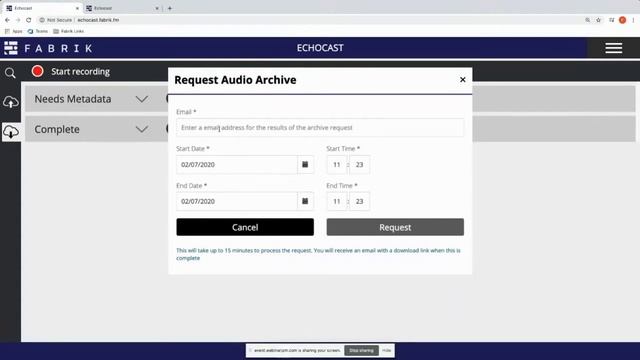
Task: Open the browser three-dot menu
Action: [x=633, y=20]
